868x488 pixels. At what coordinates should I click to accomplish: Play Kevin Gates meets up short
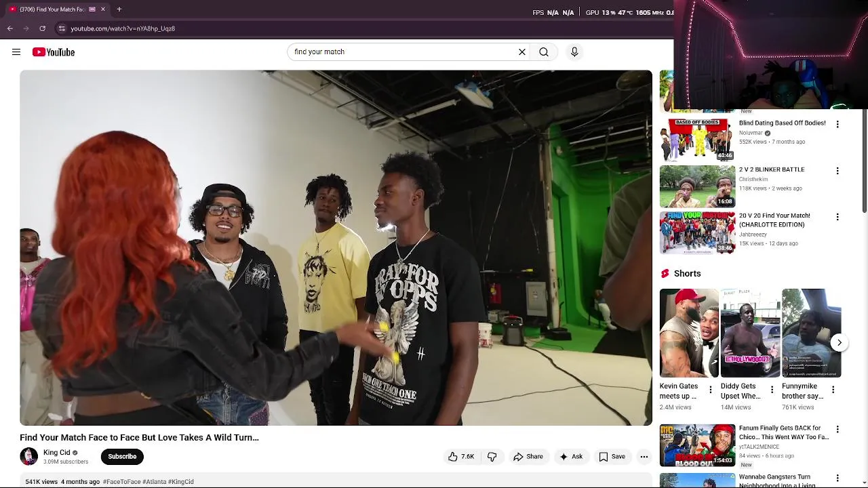coord(689,333)
